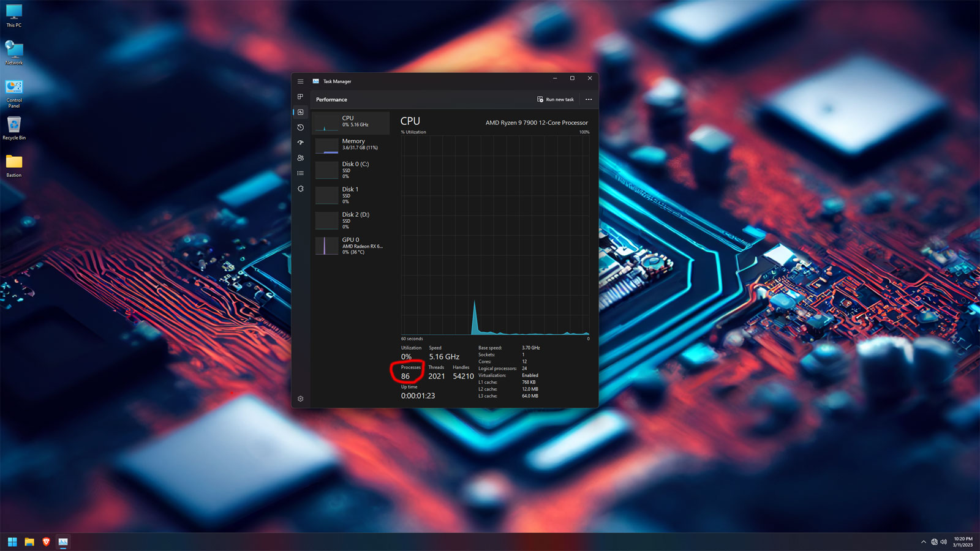The height and width of the screenshot is (551, 980).
Task: Open the Services page in the sidebar
Action: pos(300,189)
